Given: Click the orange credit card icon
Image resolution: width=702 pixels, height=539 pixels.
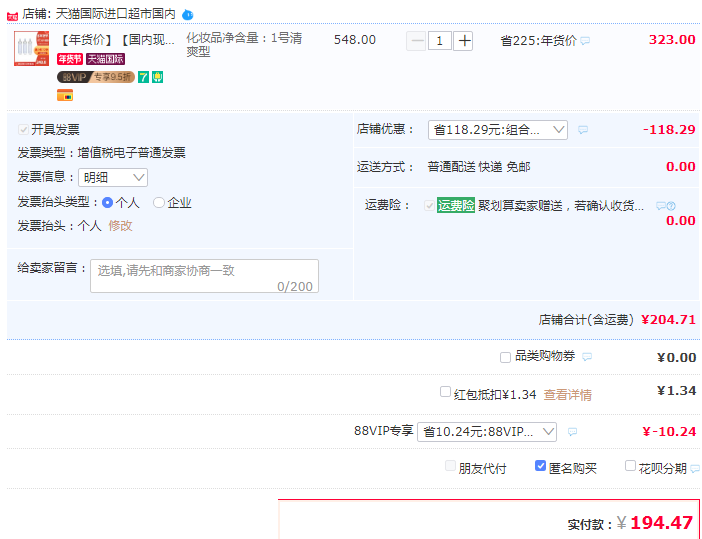Looking at the screenshot, I should 65,95.
